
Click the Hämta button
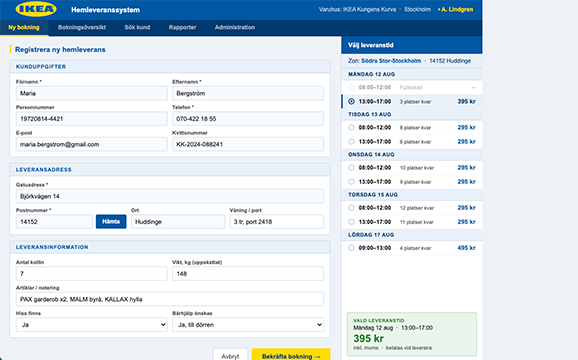(x=111, y=221)
